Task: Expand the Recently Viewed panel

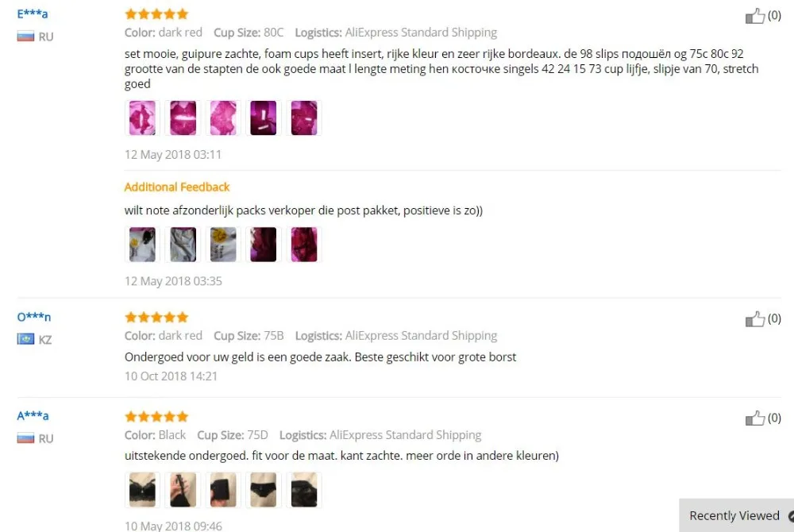Action: 736,515
